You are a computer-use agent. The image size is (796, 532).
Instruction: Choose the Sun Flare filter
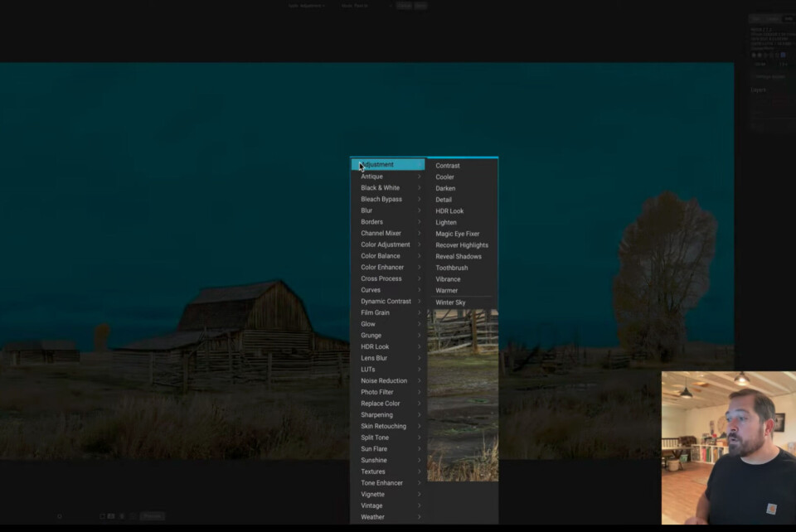pyautogui.click(x=374, y=449)
